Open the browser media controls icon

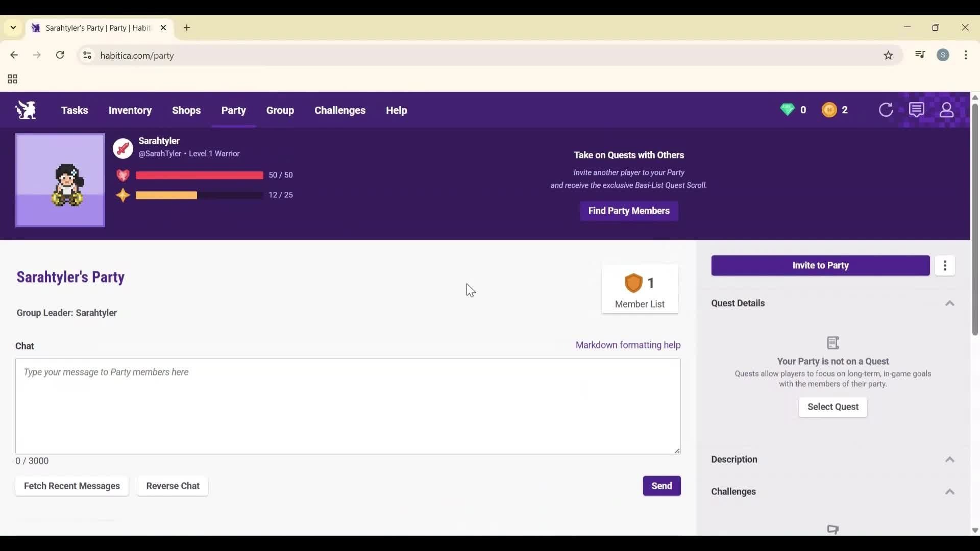920,55
